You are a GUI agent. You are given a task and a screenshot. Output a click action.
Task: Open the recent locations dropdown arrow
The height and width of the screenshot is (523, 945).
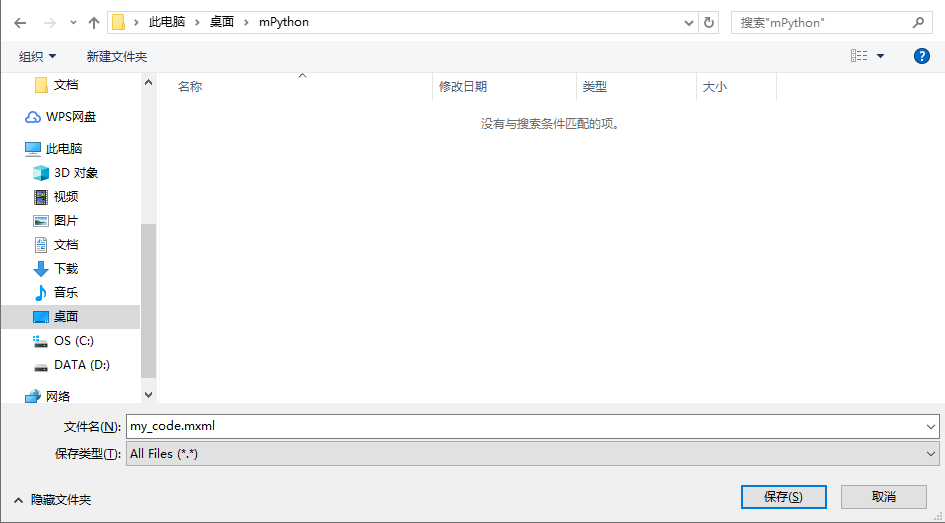73,23
